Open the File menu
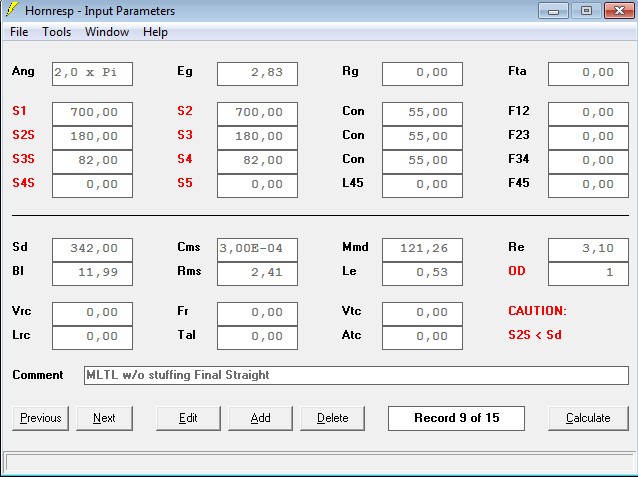This screenshot has height=477, width=638. pos(19,32)
